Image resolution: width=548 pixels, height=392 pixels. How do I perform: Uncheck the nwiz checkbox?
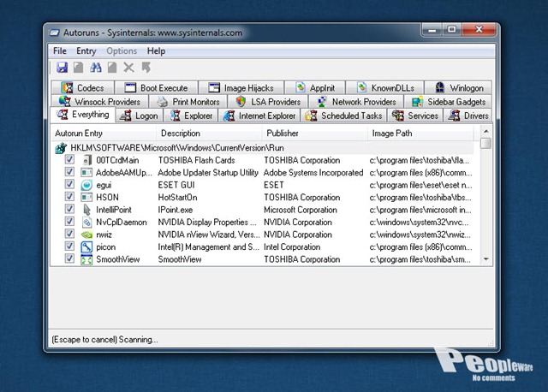pos(69,234)
